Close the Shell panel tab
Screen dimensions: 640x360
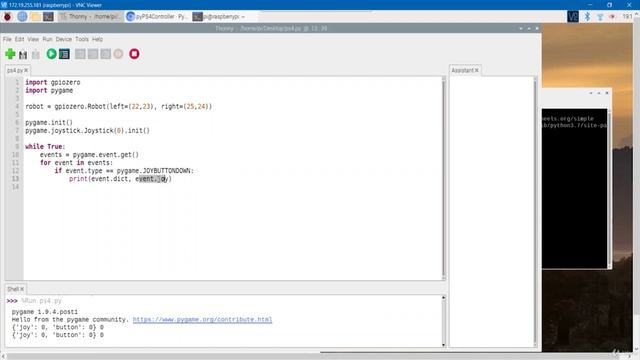click(x=22, y=289)
